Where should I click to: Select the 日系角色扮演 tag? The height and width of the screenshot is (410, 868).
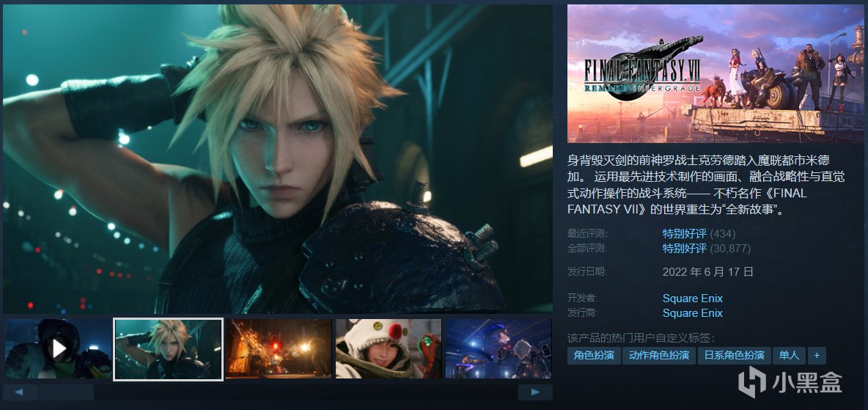coord(734,356)
